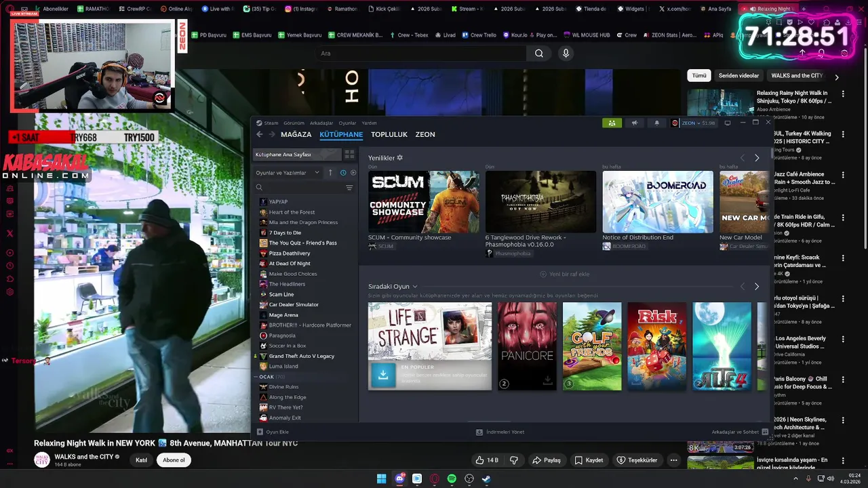
Task: Click the Paylaş share button
Action: click(547, 460)
